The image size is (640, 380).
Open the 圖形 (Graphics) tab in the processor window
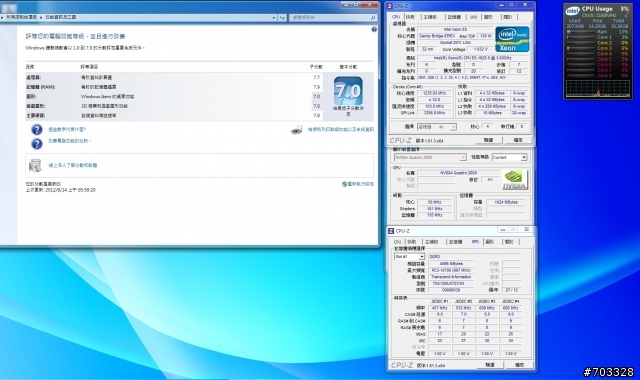488,17
